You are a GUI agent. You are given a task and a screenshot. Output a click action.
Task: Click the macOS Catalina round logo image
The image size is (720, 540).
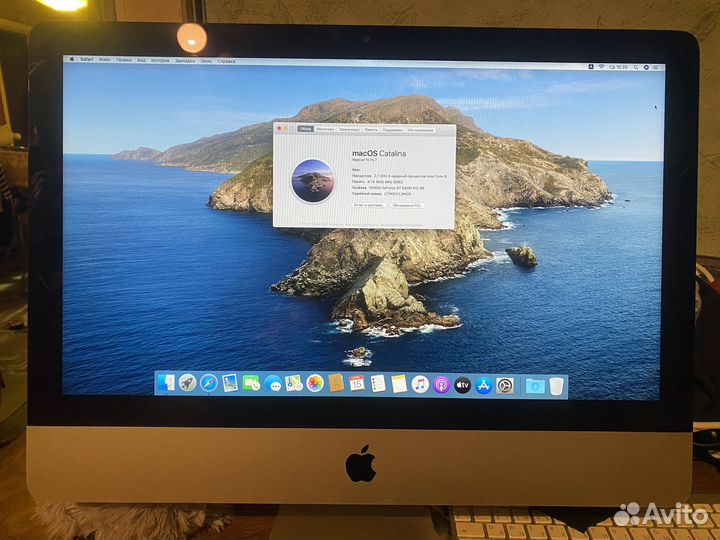[x=313, y=181]
